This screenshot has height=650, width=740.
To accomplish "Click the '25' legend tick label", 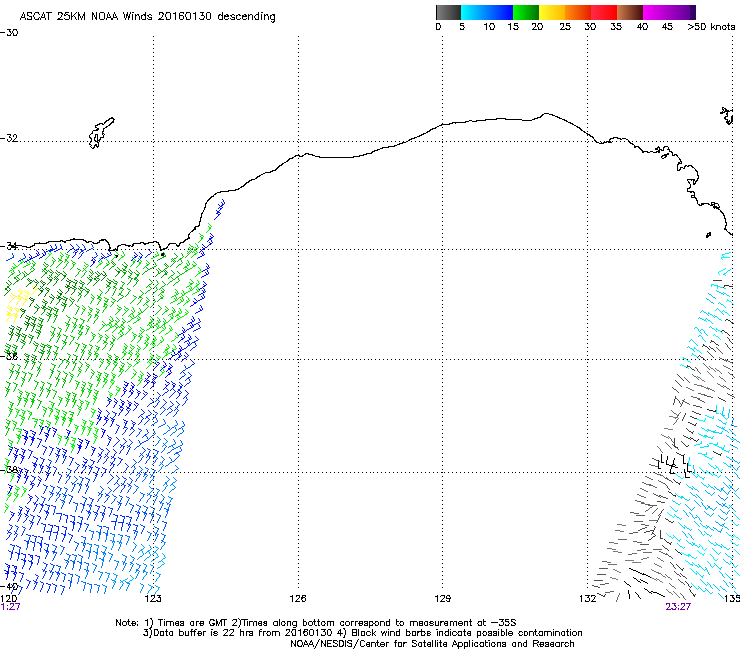I will pos(565,27).
